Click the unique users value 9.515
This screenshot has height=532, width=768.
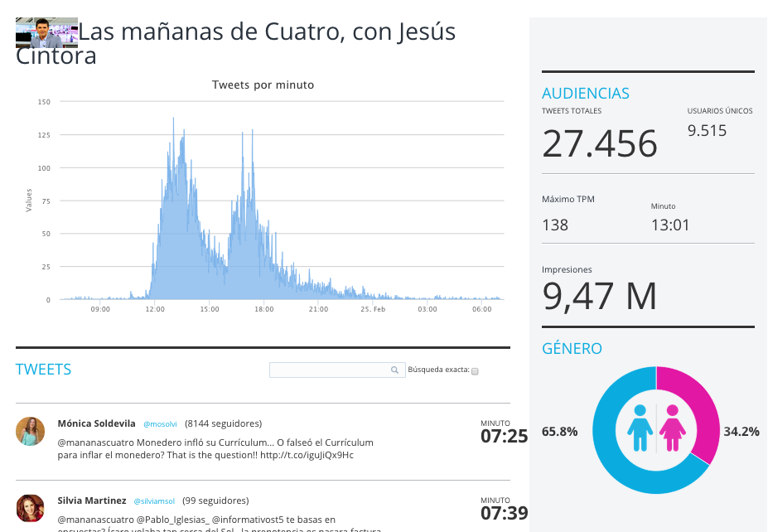707,131
